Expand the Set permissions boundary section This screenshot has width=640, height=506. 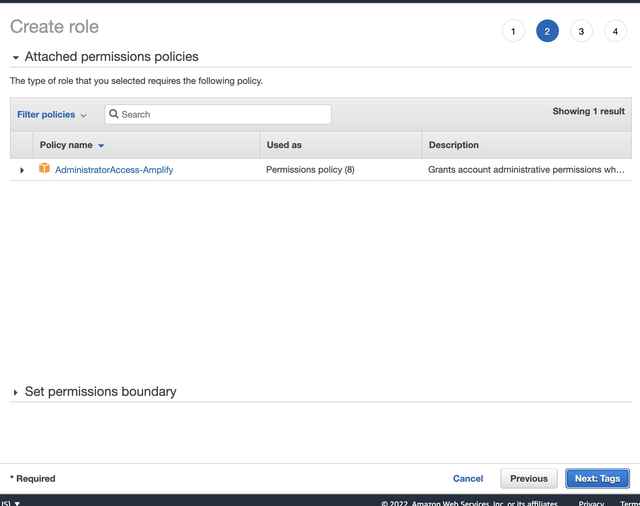pyautogui.click(x=16, y=392)
